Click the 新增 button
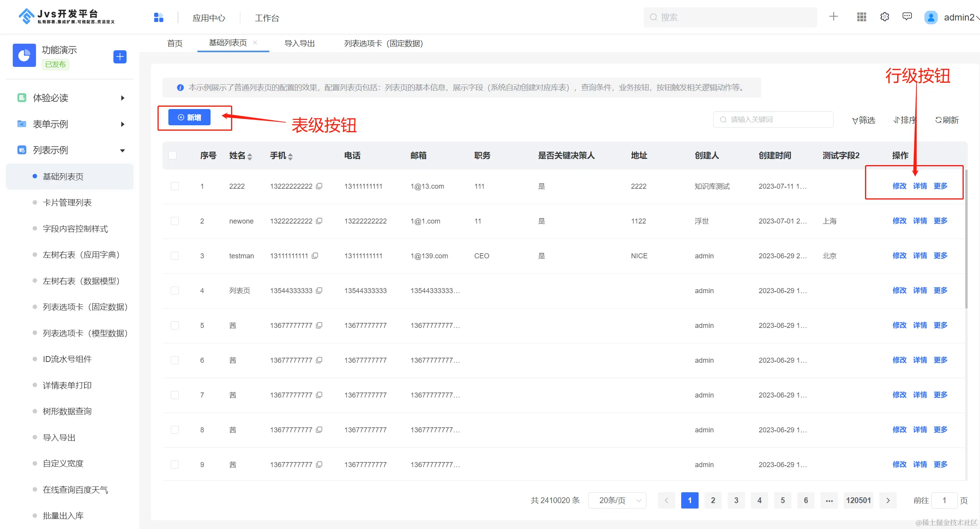Screen dimensions: 980x529 point(189,118)
